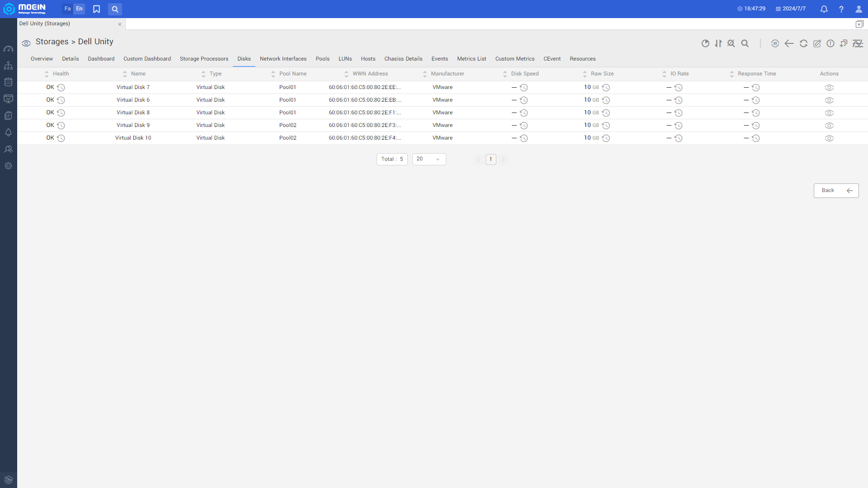Screen dimensions: 868x488
Task: Switch to the LUNs tab
Action: 345,59
